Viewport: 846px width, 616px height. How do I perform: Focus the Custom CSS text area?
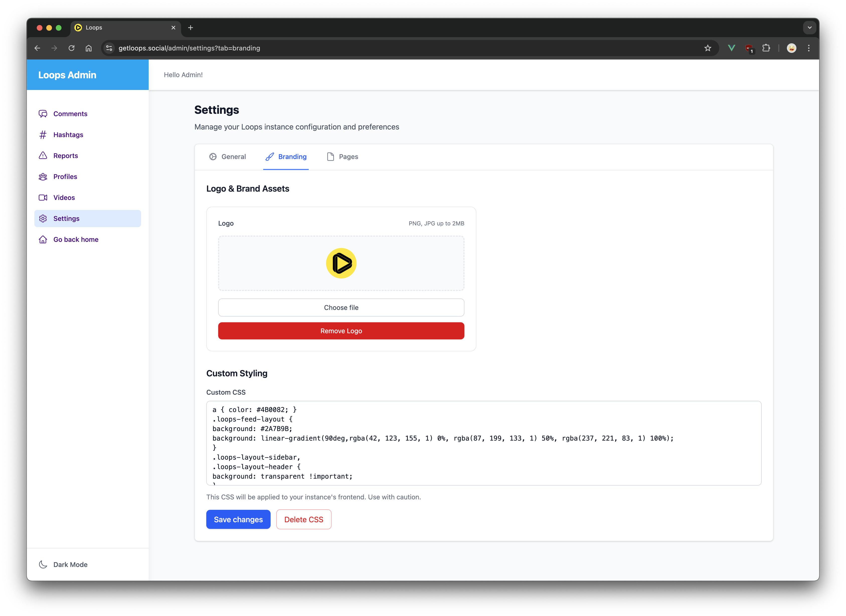click(484, 443)
